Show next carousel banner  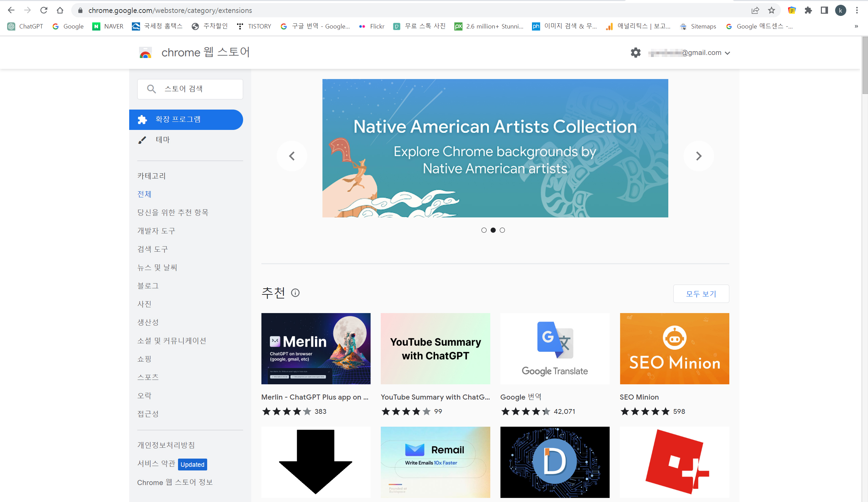point(698,156)
